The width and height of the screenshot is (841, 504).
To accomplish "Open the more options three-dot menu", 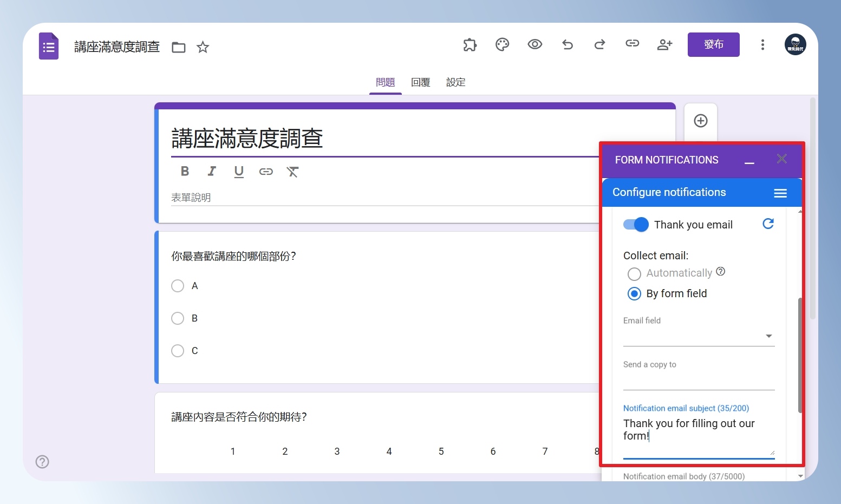I will (x=762, y=44).
